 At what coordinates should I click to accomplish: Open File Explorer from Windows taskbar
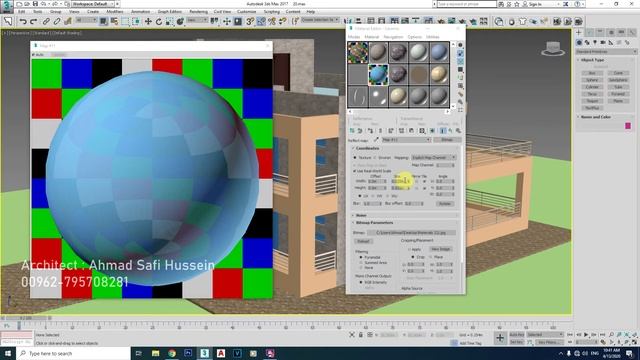click(156, 353)
